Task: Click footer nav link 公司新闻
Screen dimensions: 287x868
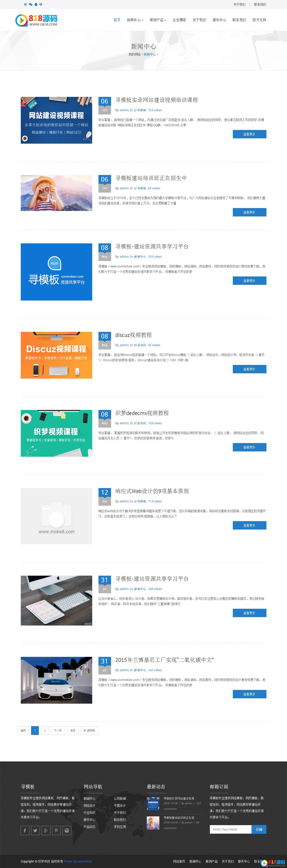Action: coord(120,798)
